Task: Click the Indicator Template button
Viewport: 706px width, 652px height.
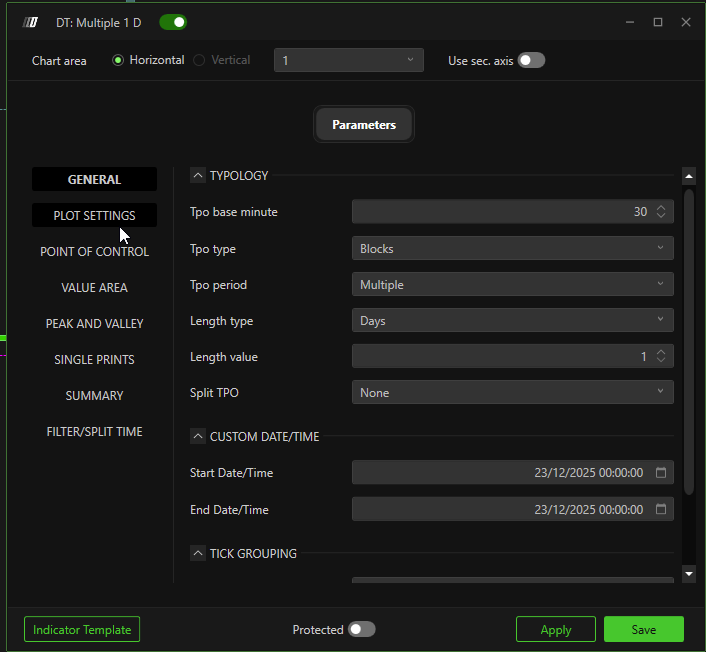Action: tap(82, 629)
